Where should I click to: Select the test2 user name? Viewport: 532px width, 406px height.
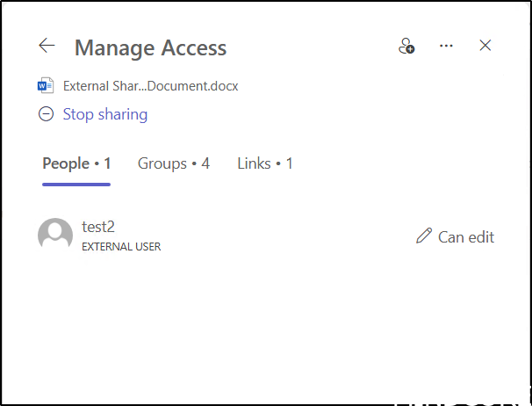click(99, 227)
